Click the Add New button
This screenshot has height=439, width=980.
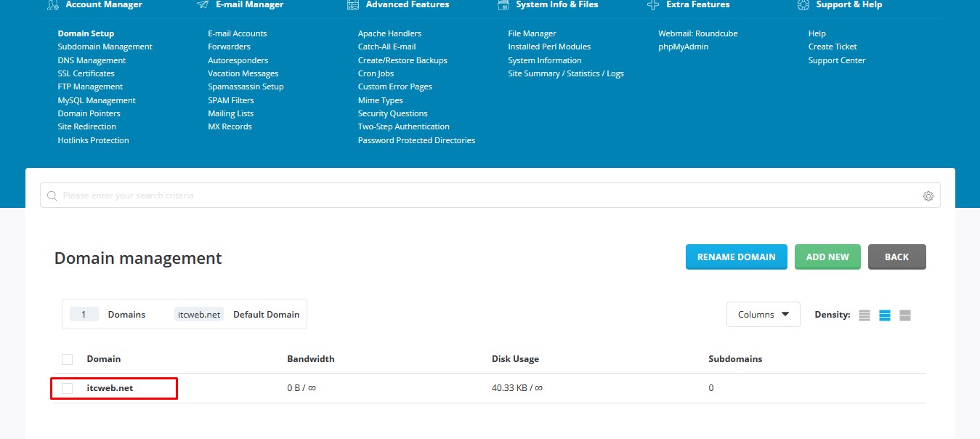(x=827, y=257)
